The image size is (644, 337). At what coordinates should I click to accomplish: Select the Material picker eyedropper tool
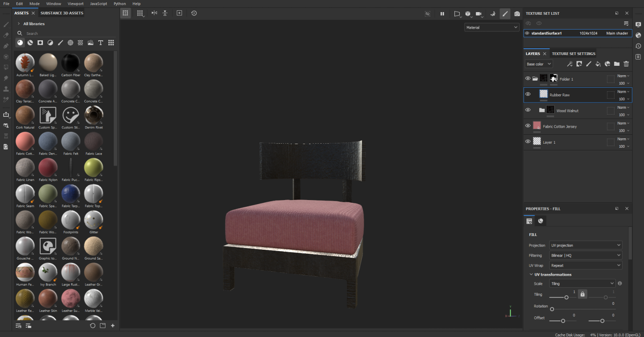coord(6,99)
